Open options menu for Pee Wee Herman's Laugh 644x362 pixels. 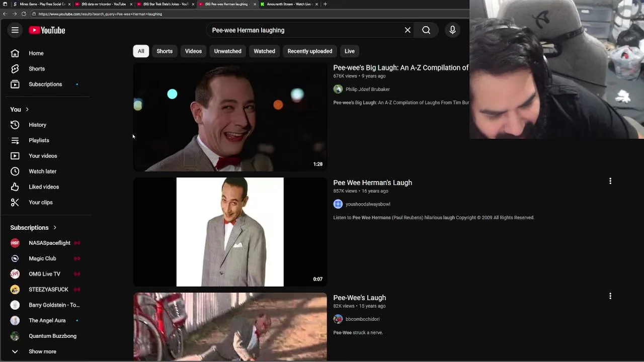(610, 181)
